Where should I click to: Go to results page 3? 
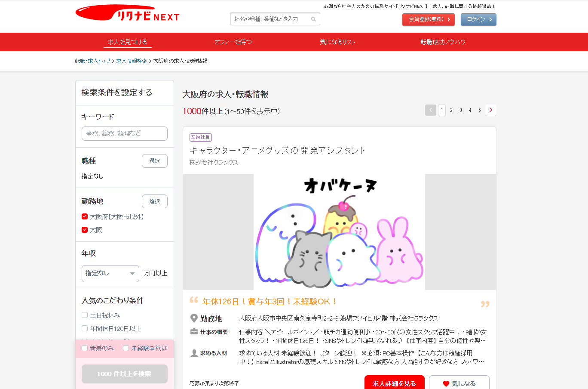(x=461, y=110)
